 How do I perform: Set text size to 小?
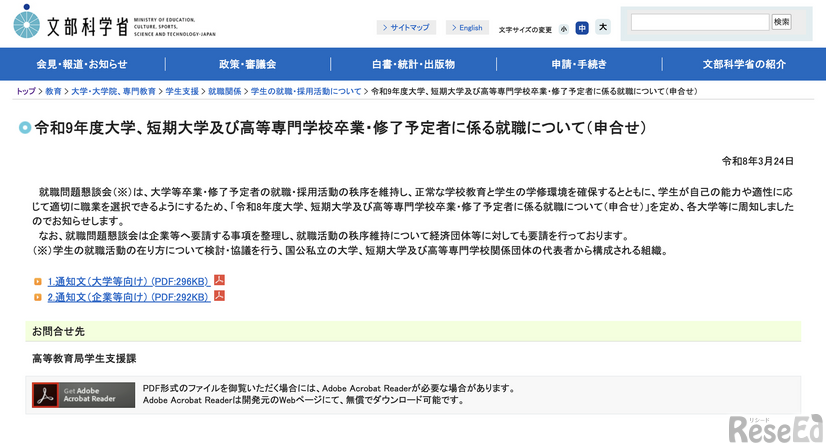[x=564, y=29]
